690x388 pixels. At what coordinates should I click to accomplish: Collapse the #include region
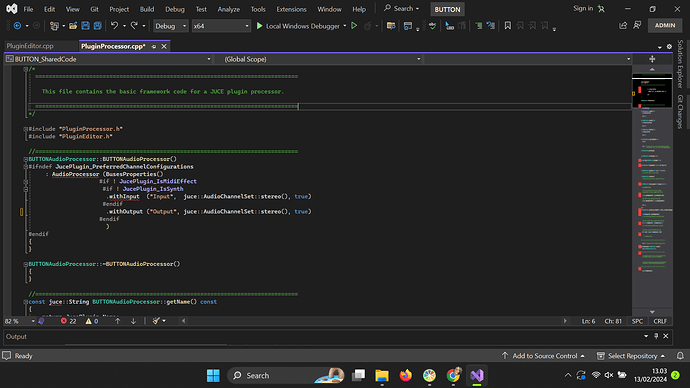(x=26, y=129)
